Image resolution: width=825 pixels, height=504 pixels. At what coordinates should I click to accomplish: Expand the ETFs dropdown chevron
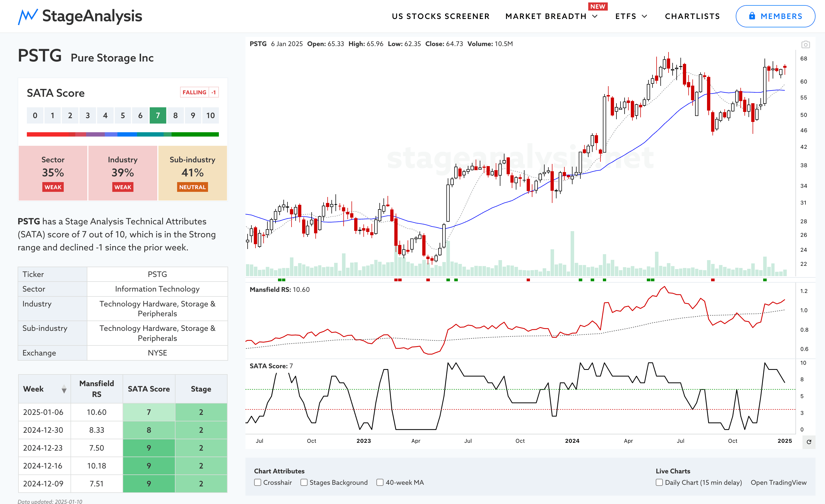pos(645,16)
